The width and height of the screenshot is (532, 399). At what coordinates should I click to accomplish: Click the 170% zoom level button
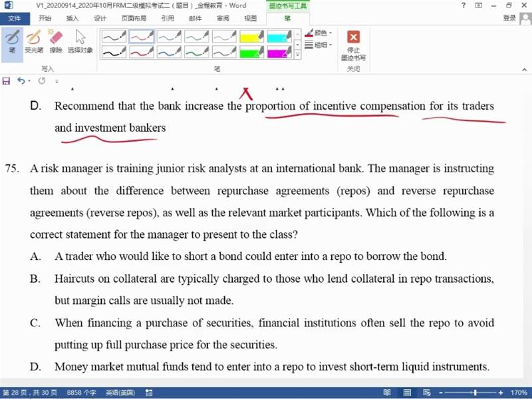(519, 392)
